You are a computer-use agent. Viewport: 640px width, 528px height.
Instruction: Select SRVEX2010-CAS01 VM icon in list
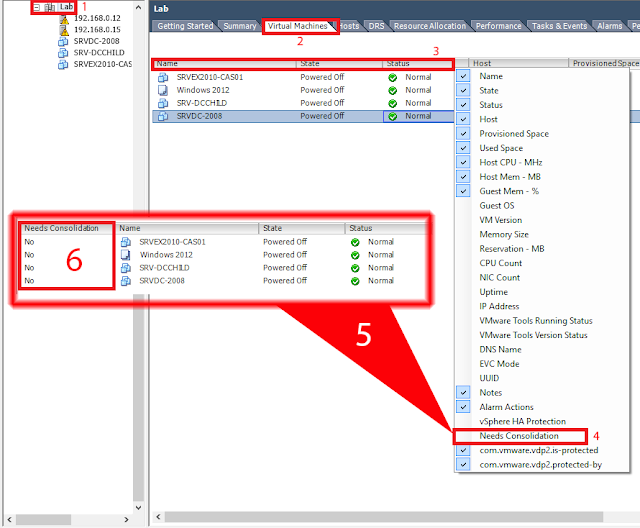click(163, 77)
